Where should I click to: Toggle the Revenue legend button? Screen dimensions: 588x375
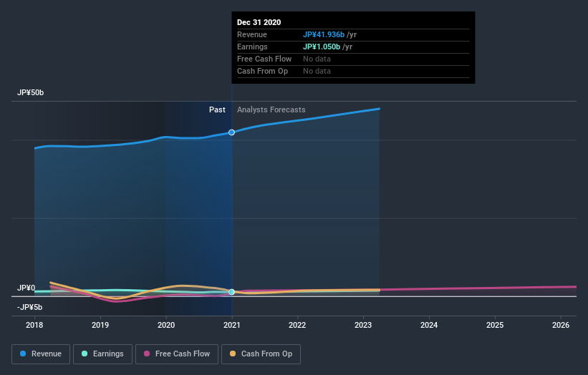[41, 354]
